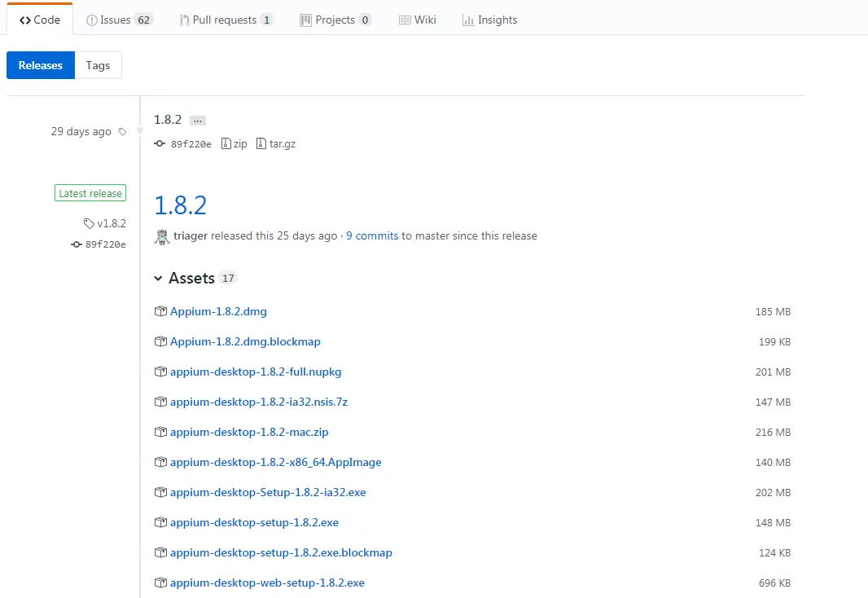Download appium-desktop-1.8.2-ia32.nsis.7z
Viewport: 868px width, 598px height.
(x=258, y=402)
